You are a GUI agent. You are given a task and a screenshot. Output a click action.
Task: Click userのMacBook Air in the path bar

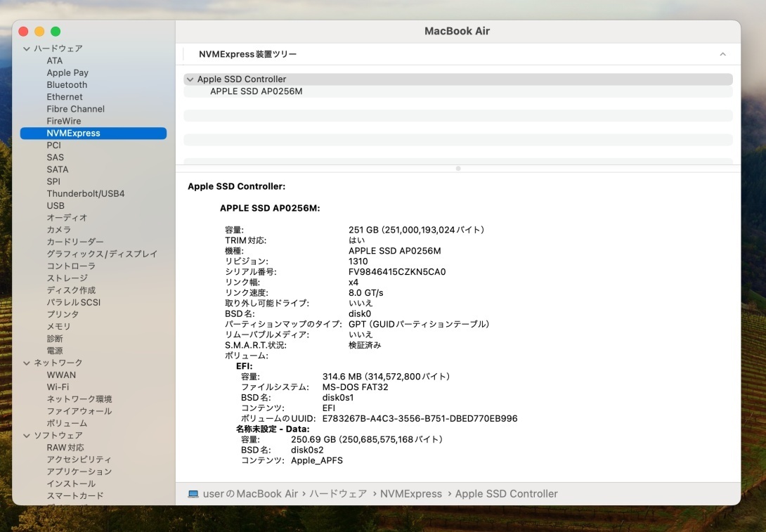click(250, 494)
